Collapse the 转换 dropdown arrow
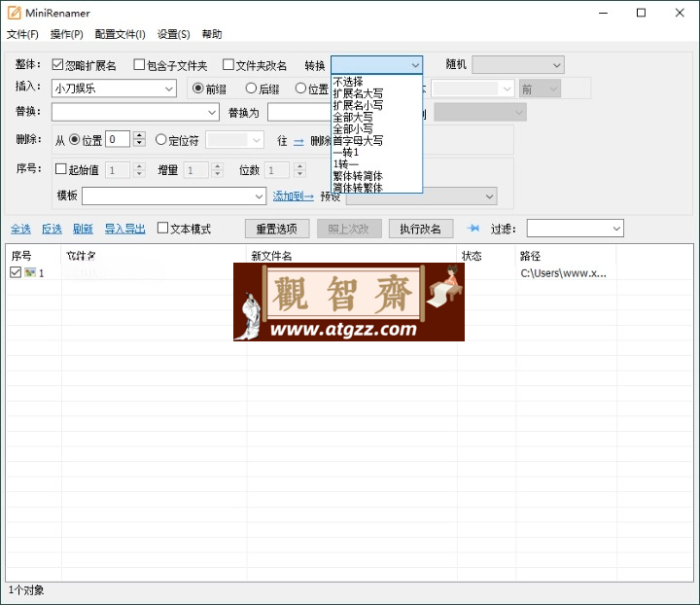The width and height of the screenshot is (700, 605). tap(415, 65)
